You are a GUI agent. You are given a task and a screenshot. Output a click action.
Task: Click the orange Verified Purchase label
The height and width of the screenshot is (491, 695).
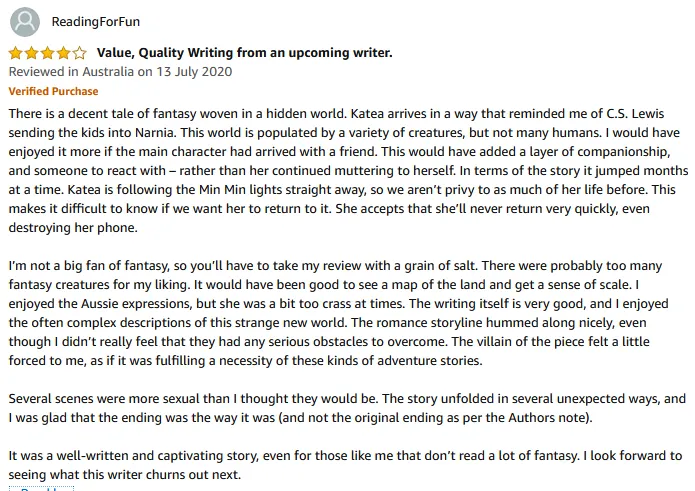(x=53, y=91)
